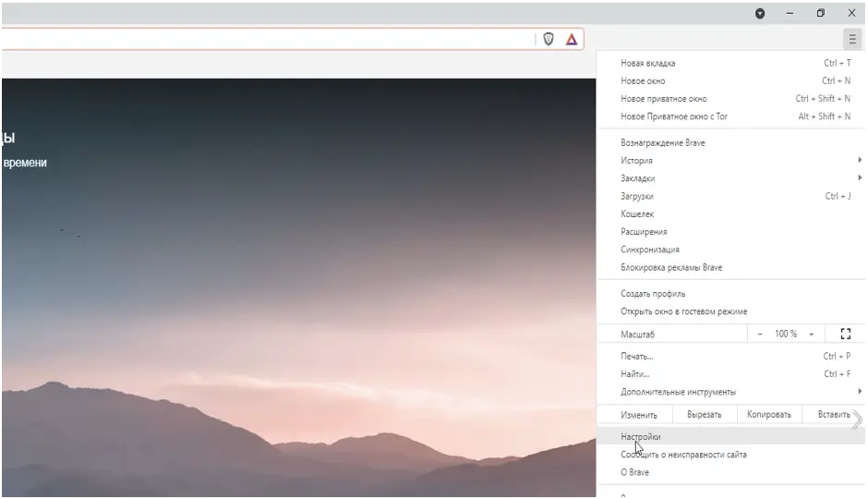
Task: Click the Brave Shields lion icon
Action: (548, 39)
